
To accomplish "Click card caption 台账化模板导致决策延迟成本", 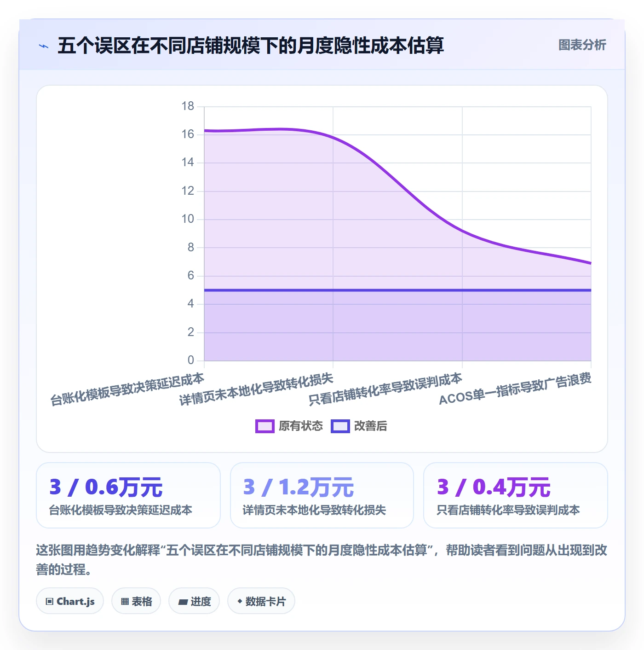I will 121,510.
